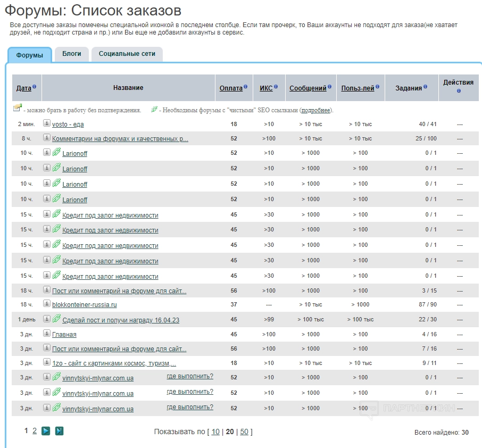This screenshot has height=448, width=482.
Task: Open the Комментарии на форумах order
Action: point(120,139)
